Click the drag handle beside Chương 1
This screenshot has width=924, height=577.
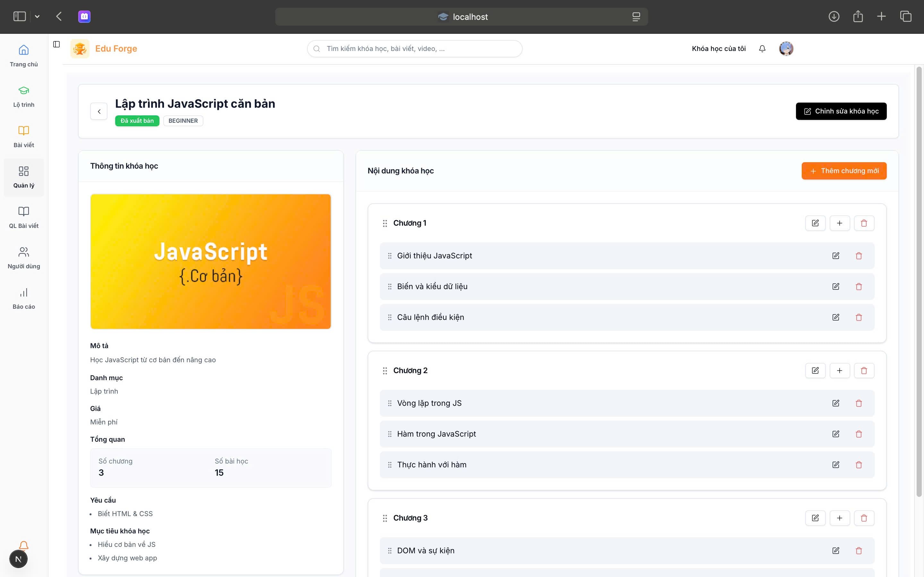(x=385, y=223)
